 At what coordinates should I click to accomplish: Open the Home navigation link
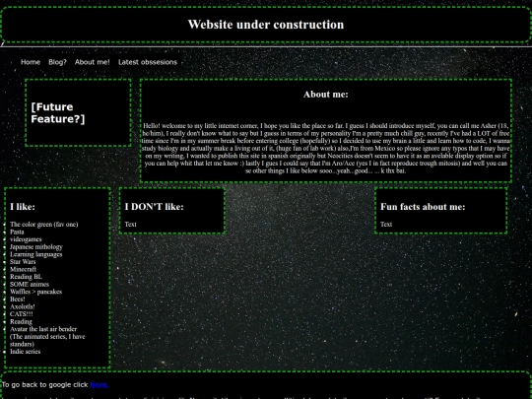[31, 62]
